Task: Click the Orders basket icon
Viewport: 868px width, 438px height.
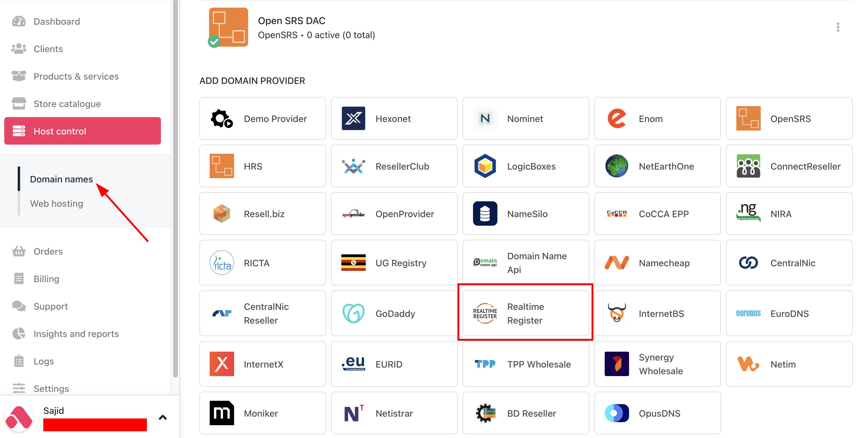Action: tap(19, 251)
